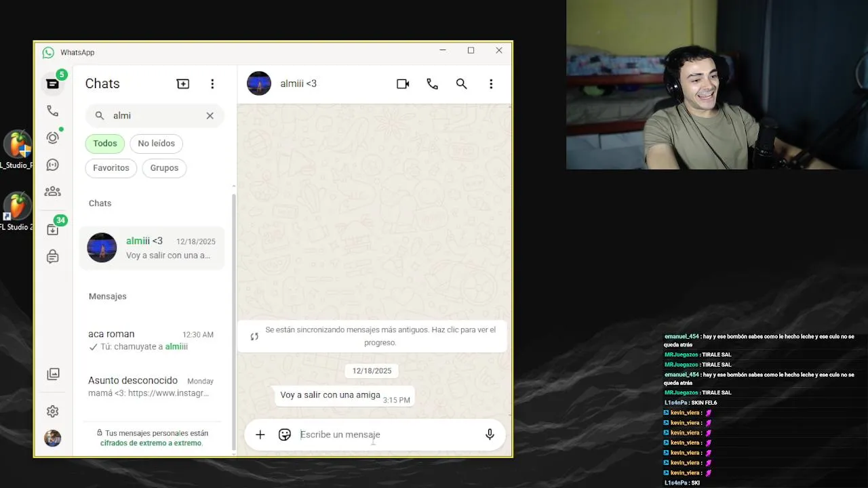The width and height of the screenshot is (868, 488).
Task: Open the Status updates icon in sidebar
Action: click(52, 138)
